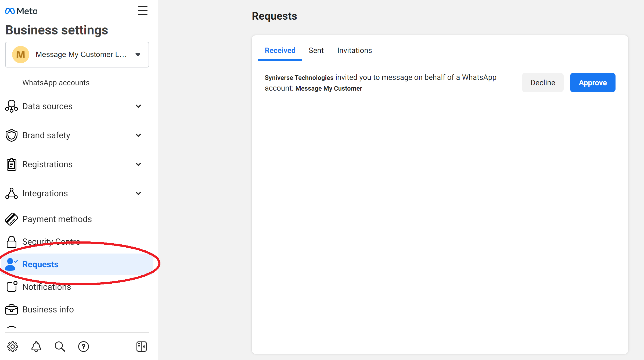This screenshot has height=360, width=644.
Task: Click the Business info briefcase icon
Action: pyautogui.click(x=12, y=309)
